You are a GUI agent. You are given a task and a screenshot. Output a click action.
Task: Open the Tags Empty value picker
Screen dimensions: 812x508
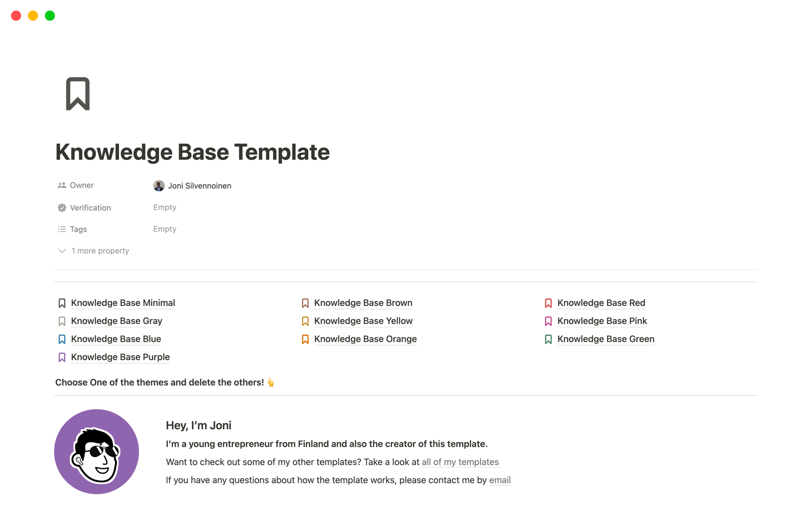coord(165,229)
